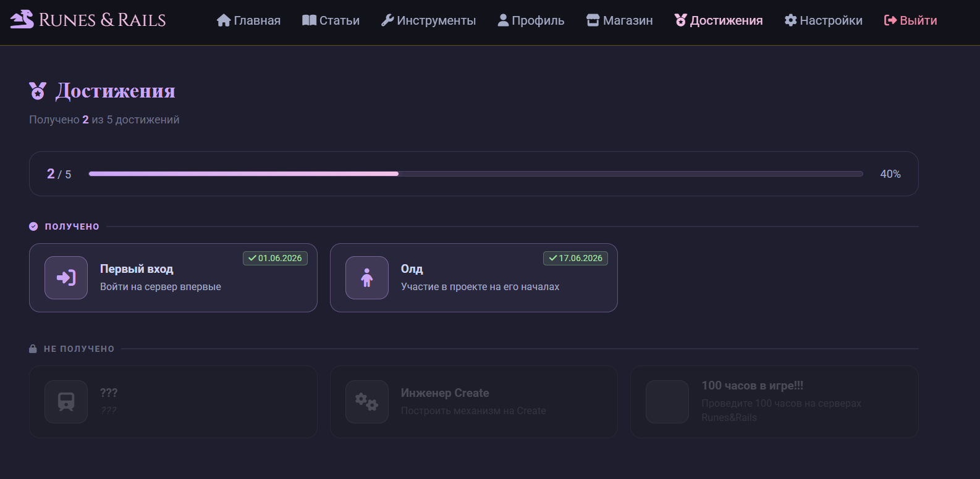The width and height of the screenshot is (980, 479).
Task: Click Участие в проекте на его началах text
Action: coord(480,287)
